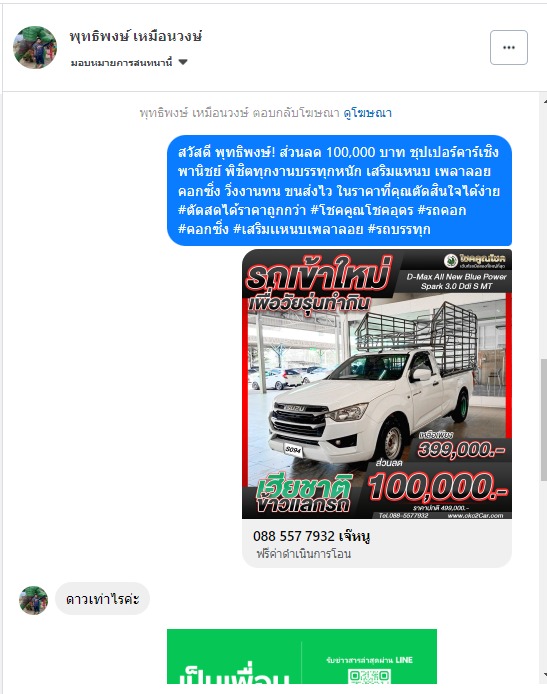Click the vertical chat scrollbar thumb
Image resolution: width=547 pixels, height=694 pixels.
[x=543, y=420]
